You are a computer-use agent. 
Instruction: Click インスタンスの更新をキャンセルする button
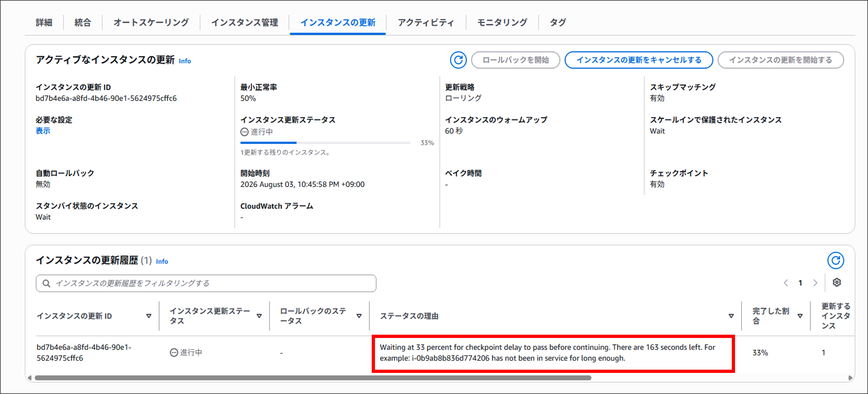pyautogui.click(x=639, y=60)
